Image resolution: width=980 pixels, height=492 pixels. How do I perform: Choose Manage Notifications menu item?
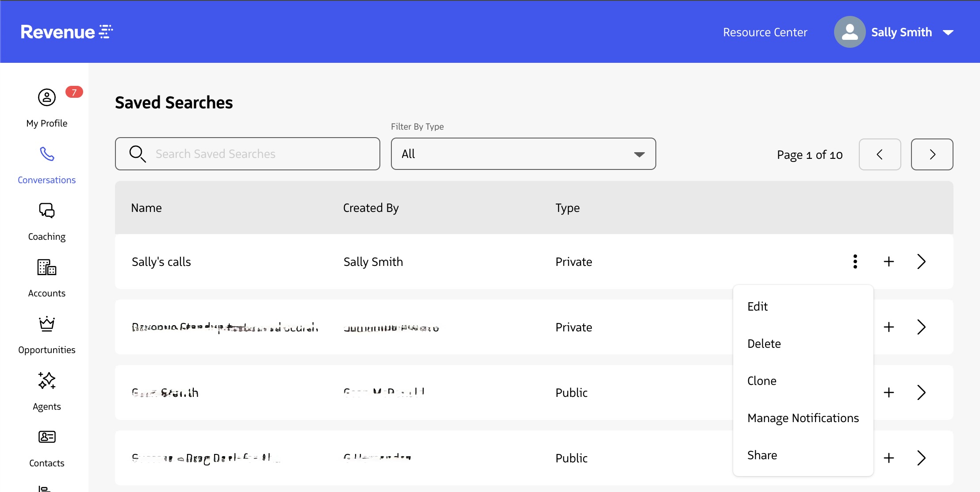(803, 418)
